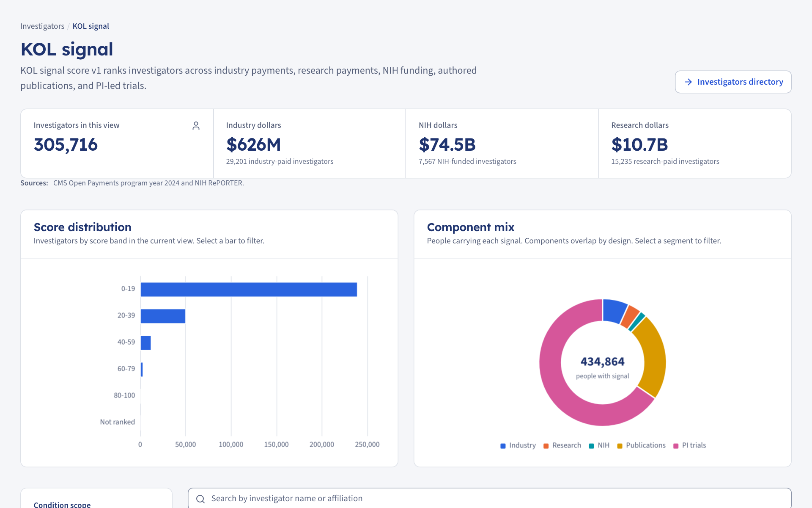Click the '29,201 industry-paid investigators' text
The image size is (812, 508).
click(280, 161)
